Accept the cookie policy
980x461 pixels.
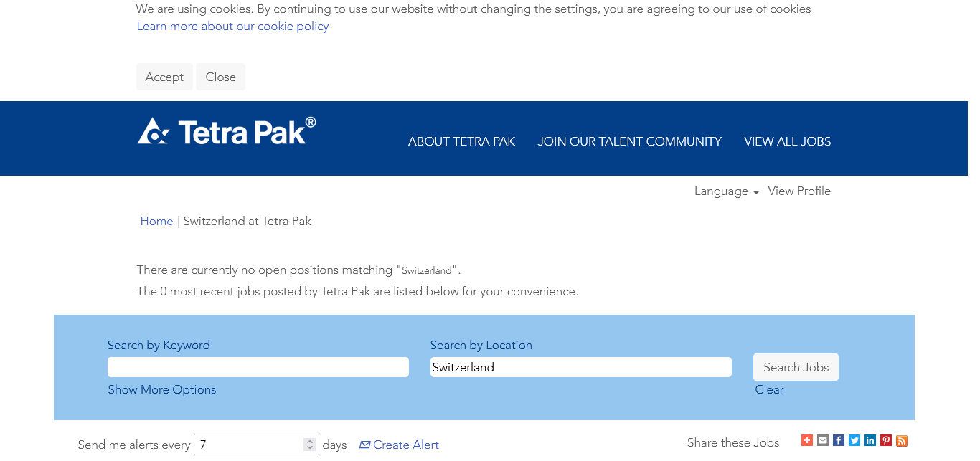[x=164, y=77]
